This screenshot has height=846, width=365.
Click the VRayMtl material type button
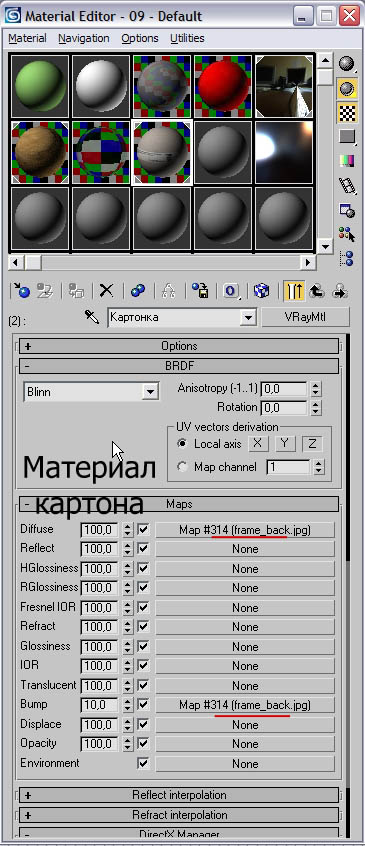[305, 317]
